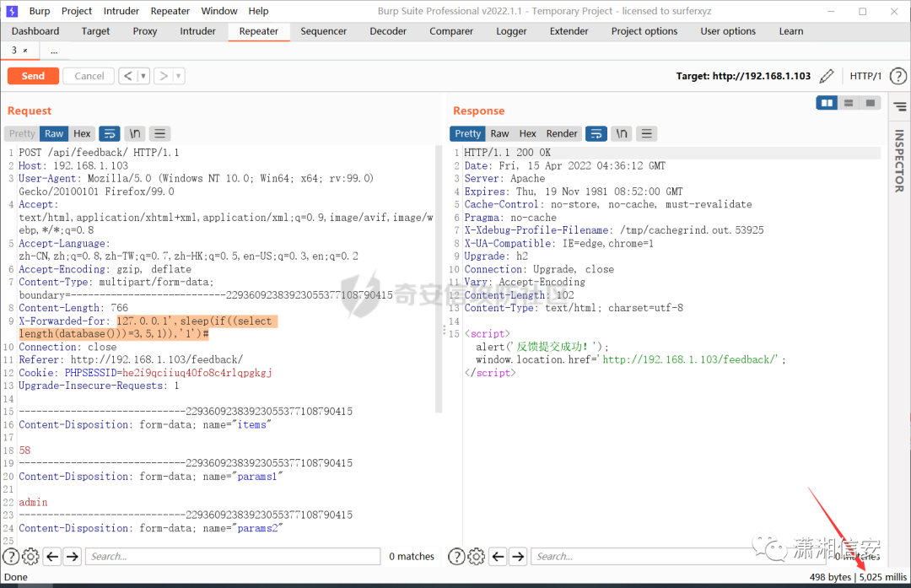
Task: Select Pretty view in Request panel
Action: [22, 133]
